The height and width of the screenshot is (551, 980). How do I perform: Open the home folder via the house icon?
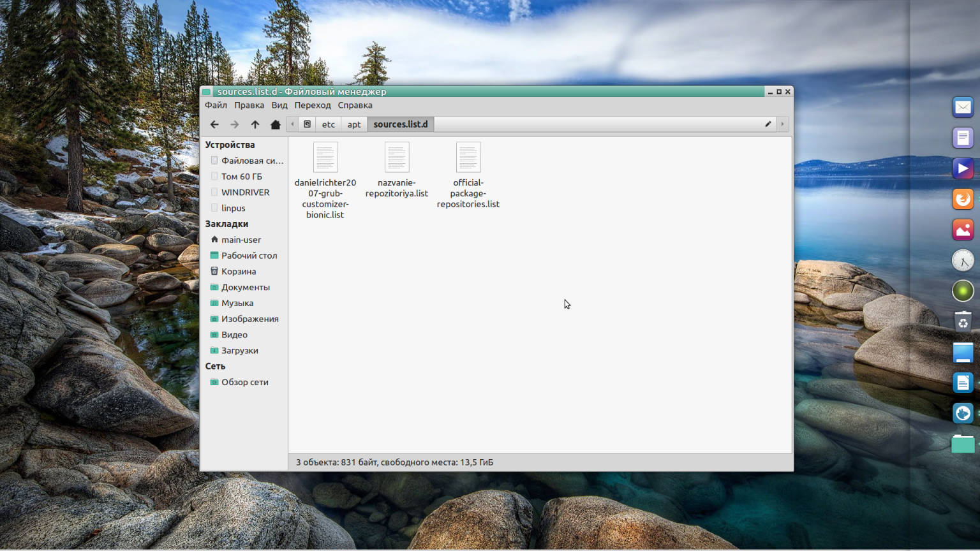[x=275, y=124]
